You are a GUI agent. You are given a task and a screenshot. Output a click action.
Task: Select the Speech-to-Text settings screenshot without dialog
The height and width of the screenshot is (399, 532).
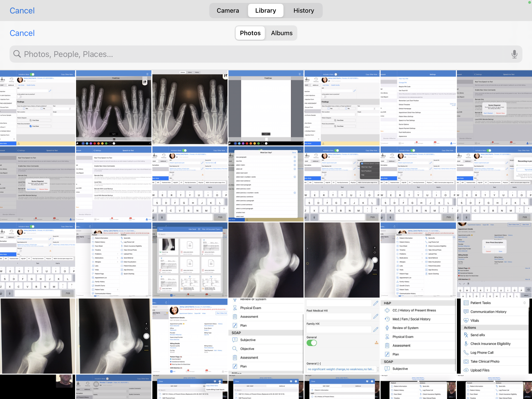click(114, 184)
